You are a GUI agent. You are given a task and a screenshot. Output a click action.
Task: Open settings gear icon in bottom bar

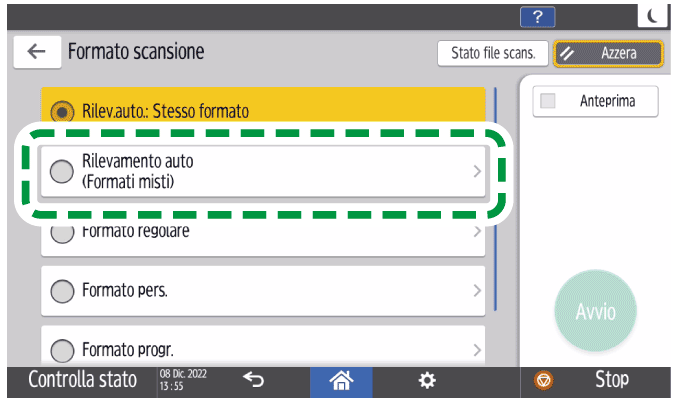[427, 381]
